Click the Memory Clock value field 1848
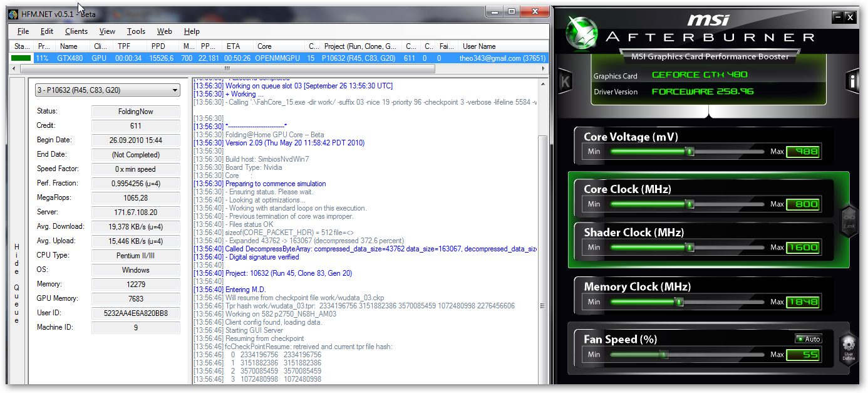This screenshot has width=868, height=393. pos(803,301)
